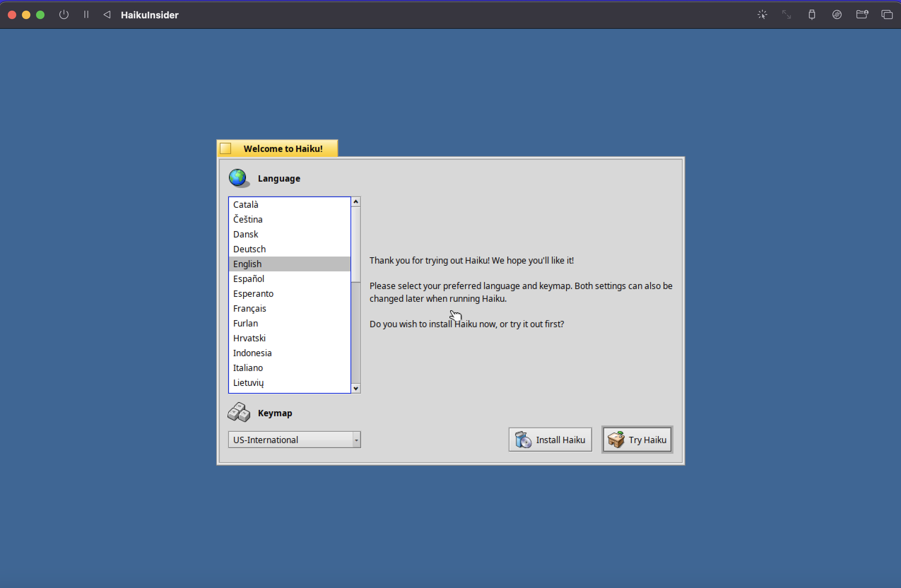Screen dimensions: 901x588
Task: Click the macOS green zoom button
Action: pyautogui.click(x=40, y=15)
